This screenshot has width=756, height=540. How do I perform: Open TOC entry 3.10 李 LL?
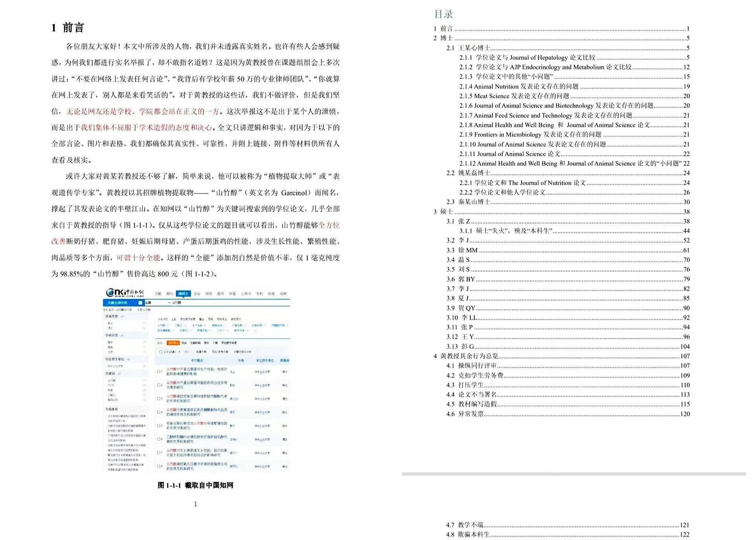pyautogui.click(x=568, y=318)
